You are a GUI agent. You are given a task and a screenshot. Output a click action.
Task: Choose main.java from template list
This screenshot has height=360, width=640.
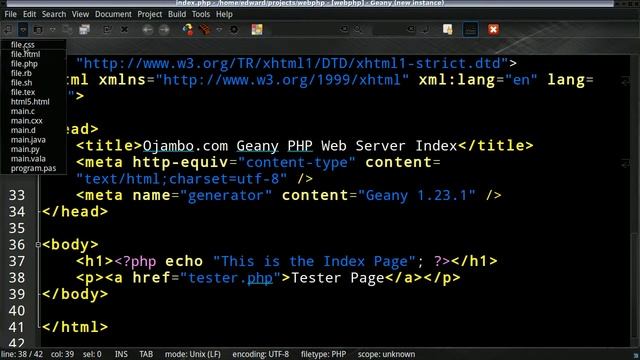(x=33, y=140)
